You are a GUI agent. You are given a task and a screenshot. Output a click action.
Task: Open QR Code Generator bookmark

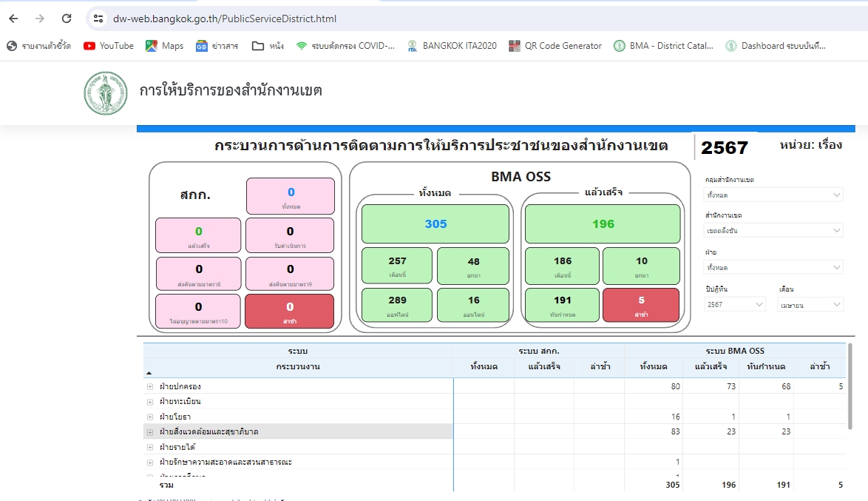(555, 46)
